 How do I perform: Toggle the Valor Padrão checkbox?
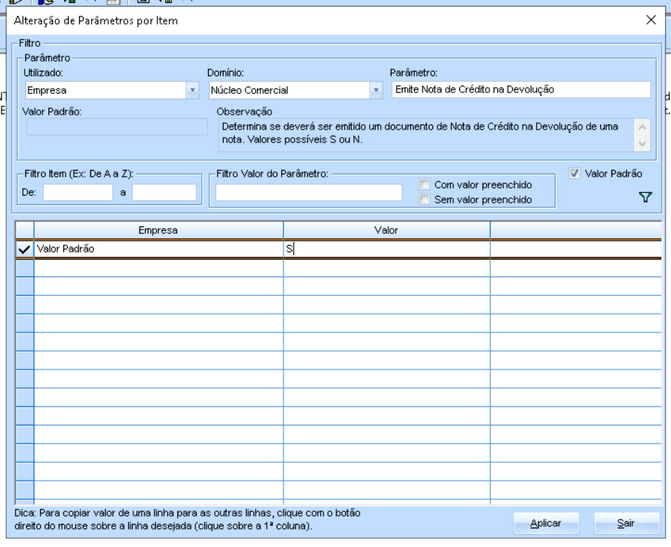coord(574,173)
